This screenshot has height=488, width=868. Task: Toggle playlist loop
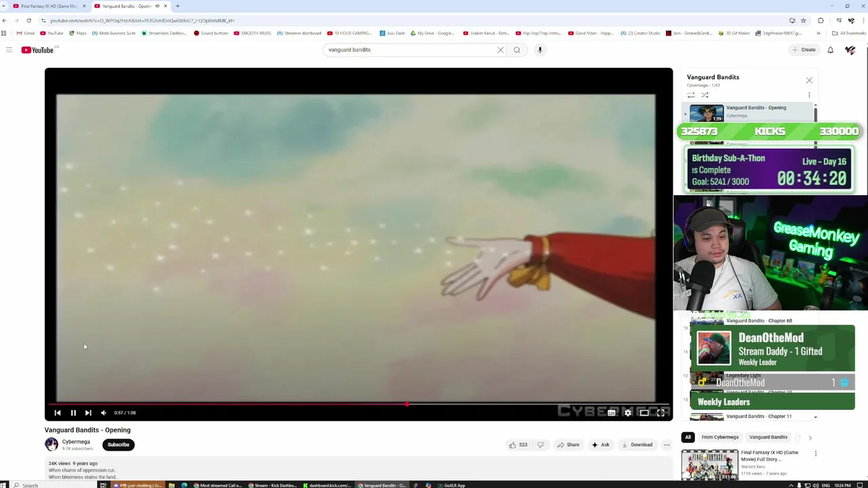click(x=691, y=95)
